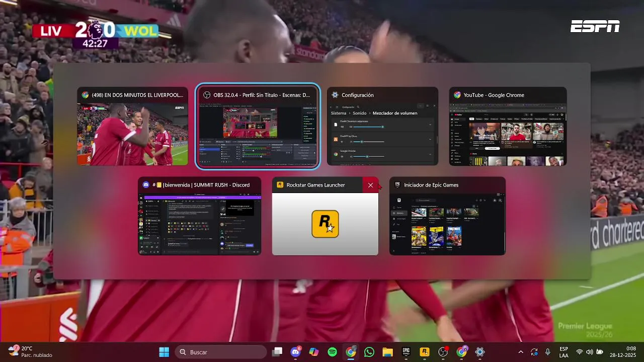
Task: Open Settings gear icon in taskbar
Action: point(480,352)
